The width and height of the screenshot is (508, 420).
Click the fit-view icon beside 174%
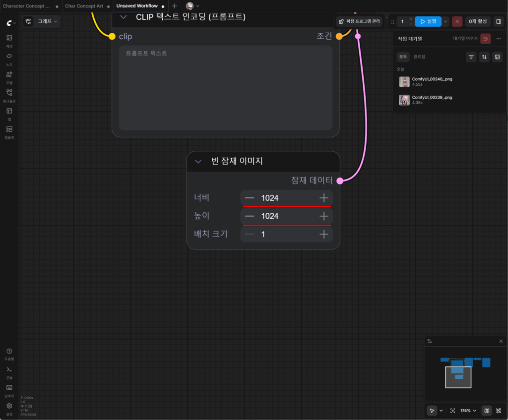pos(452,411)
